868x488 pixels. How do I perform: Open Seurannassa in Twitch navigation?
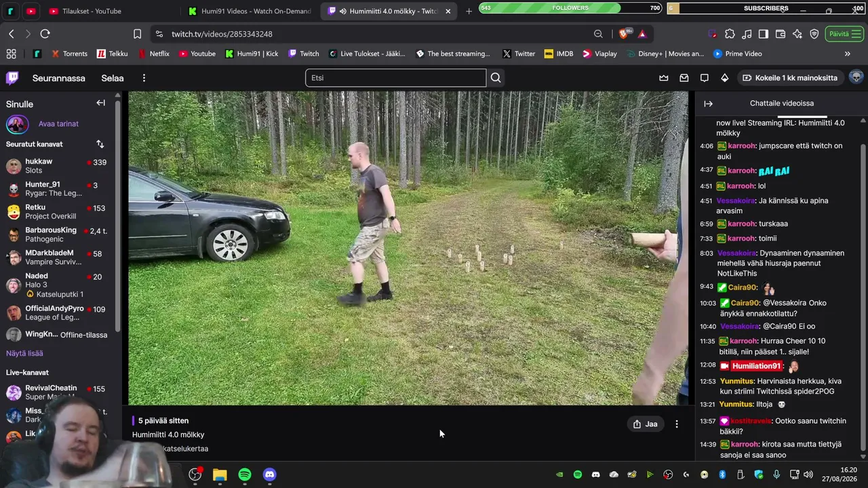coord(59,78)
